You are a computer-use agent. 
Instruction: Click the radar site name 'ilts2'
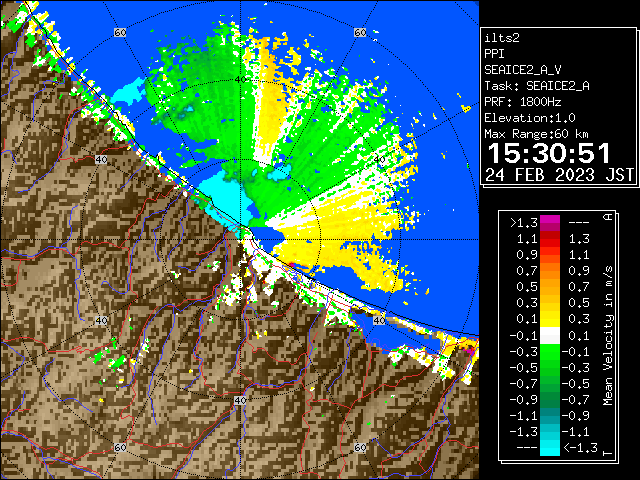[502, 38]
